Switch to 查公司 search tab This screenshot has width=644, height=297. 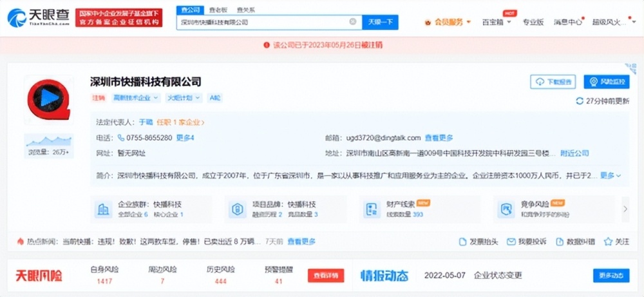coord(190,10)
